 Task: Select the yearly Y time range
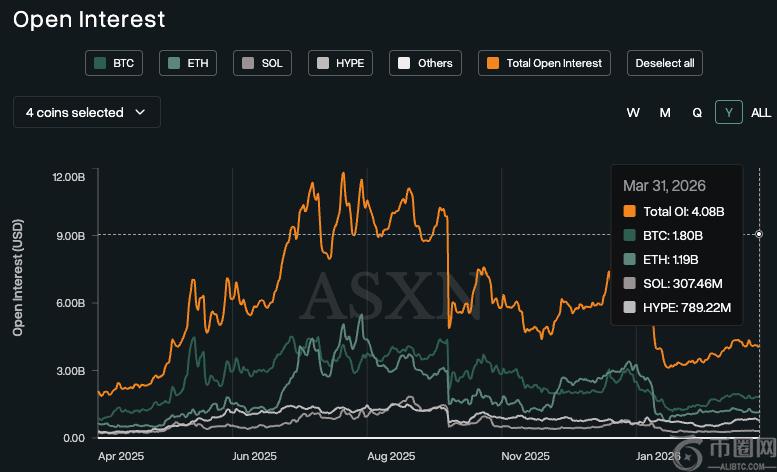729,113
